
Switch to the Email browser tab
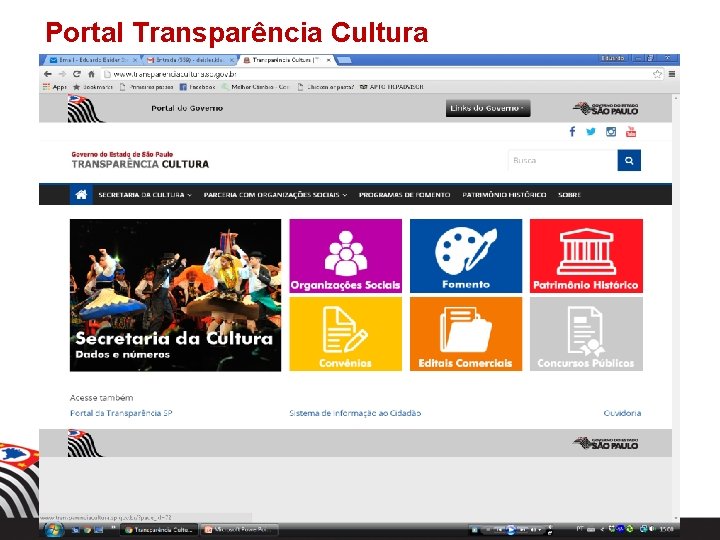[93, 60]
